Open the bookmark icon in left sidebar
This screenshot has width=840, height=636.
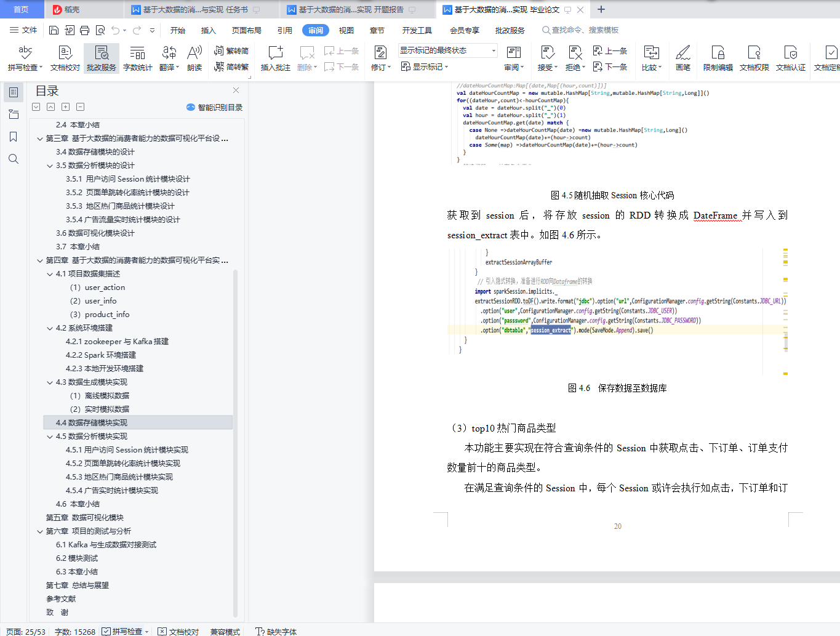14,137
